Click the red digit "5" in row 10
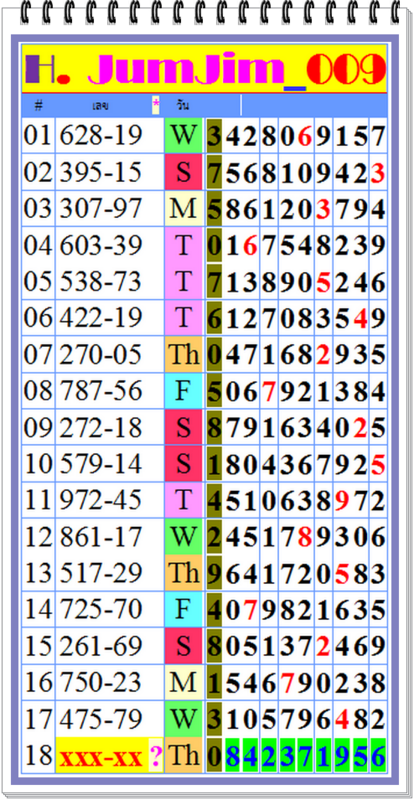 (x=378, y=464)
